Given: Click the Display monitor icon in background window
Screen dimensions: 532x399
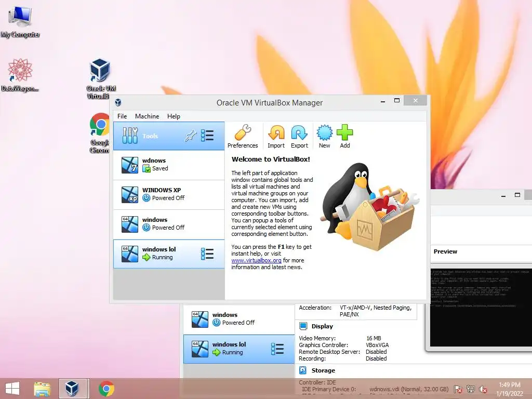Looking at the screenshot, I should point(303,326).
